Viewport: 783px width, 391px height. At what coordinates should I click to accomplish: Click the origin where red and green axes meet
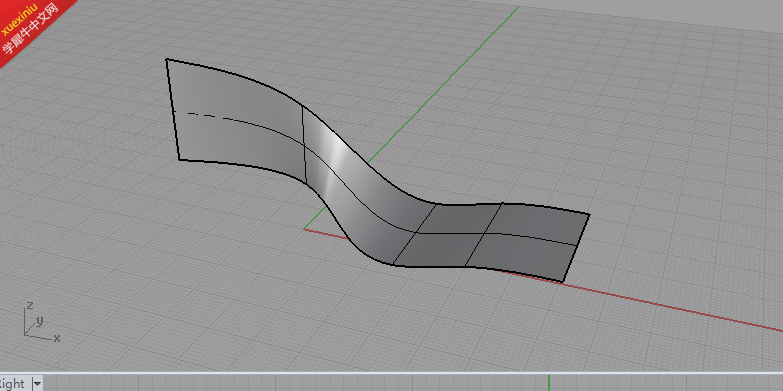[305, 229]
